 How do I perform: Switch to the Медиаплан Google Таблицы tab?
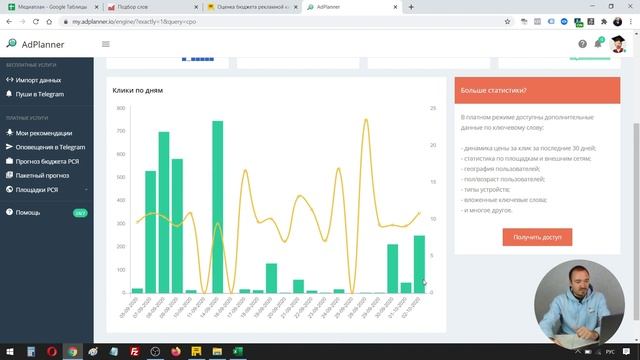(53, 7)
